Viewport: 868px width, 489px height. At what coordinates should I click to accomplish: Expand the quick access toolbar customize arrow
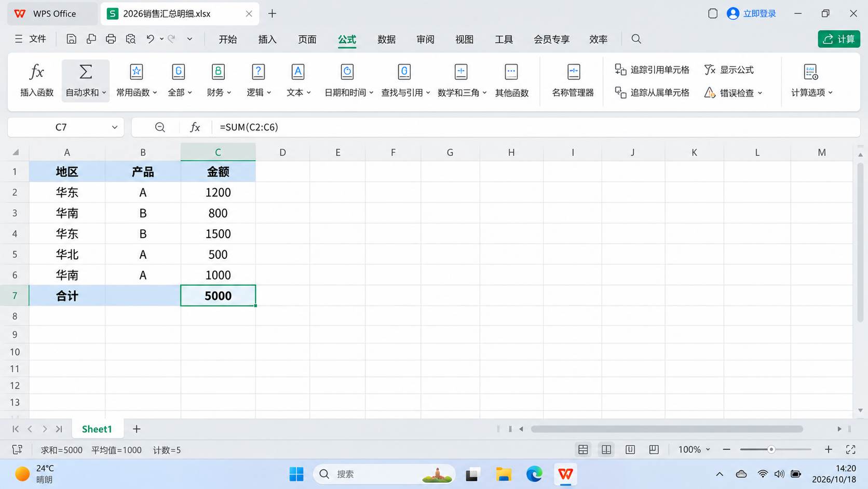[189, 39]
